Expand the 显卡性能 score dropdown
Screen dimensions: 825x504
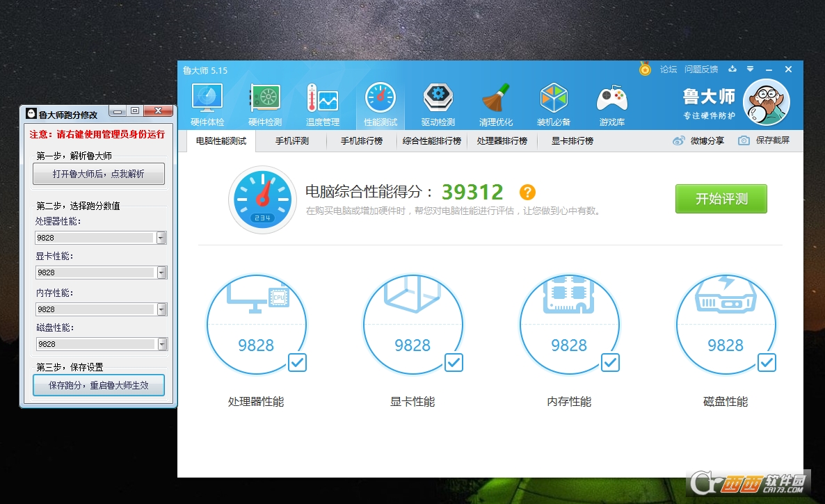point(161,273)
